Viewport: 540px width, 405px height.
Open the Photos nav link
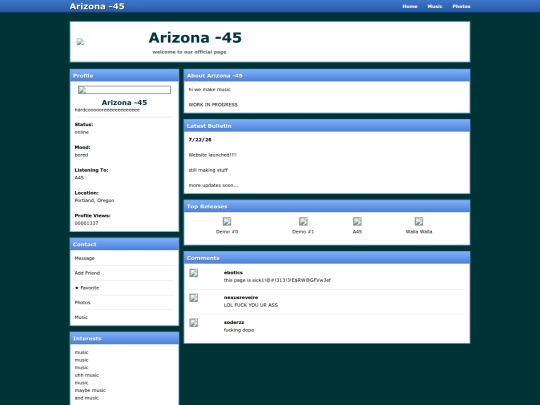(x=461, y=6)
